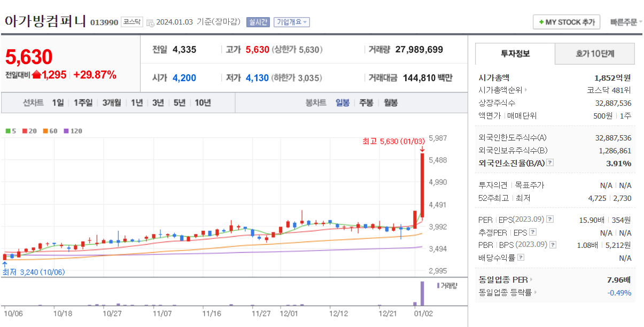
Task: Click help icon next to 추정PER|EPS
Action: click(532, 232)
